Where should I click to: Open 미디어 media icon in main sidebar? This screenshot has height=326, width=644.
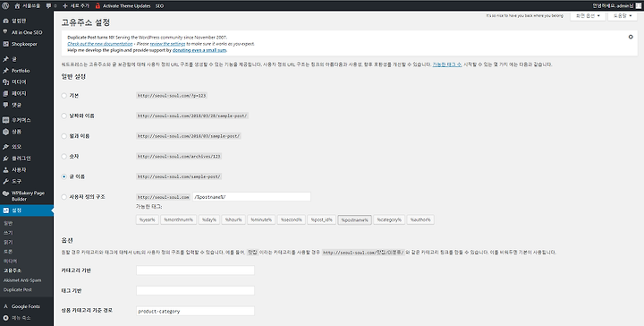5,82
